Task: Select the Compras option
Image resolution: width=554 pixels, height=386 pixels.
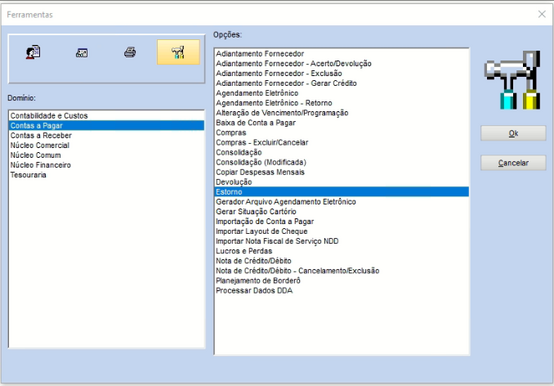Action: (x=342, y=133)
